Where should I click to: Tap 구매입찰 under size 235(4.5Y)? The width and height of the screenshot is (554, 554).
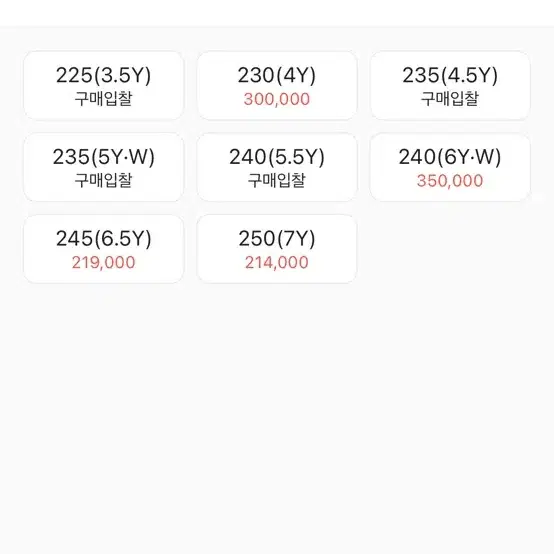(450, 99)
